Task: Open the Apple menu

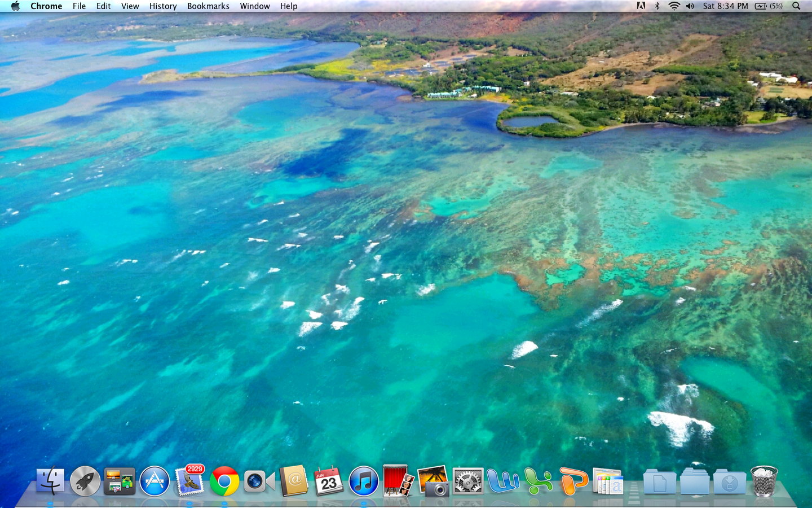Action: tap(15, 6)
